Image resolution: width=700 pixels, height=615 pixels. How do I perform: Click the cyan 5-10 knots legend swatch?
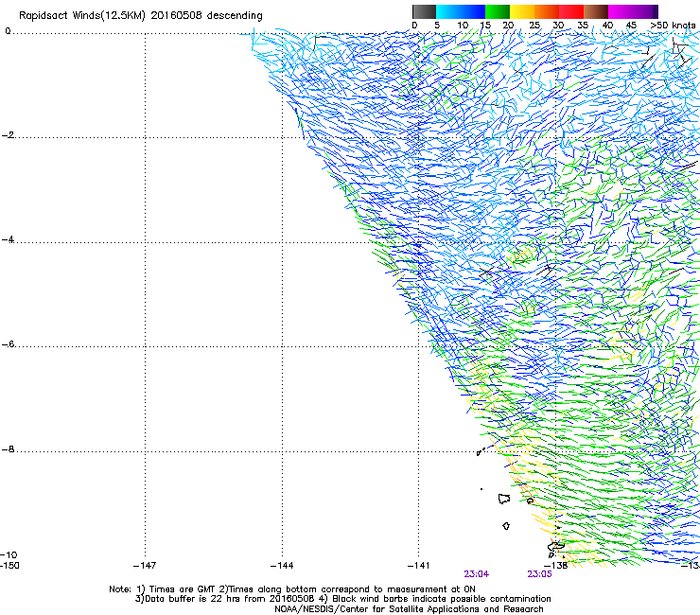click(448, 11)
